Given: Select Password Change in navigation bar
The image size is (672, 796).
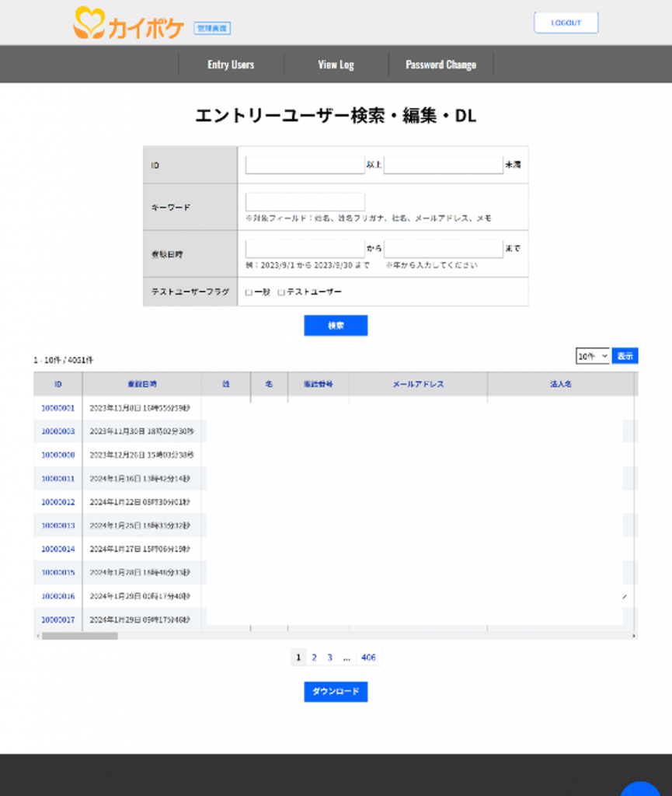Looking at the screenshot, I should 440,65.
